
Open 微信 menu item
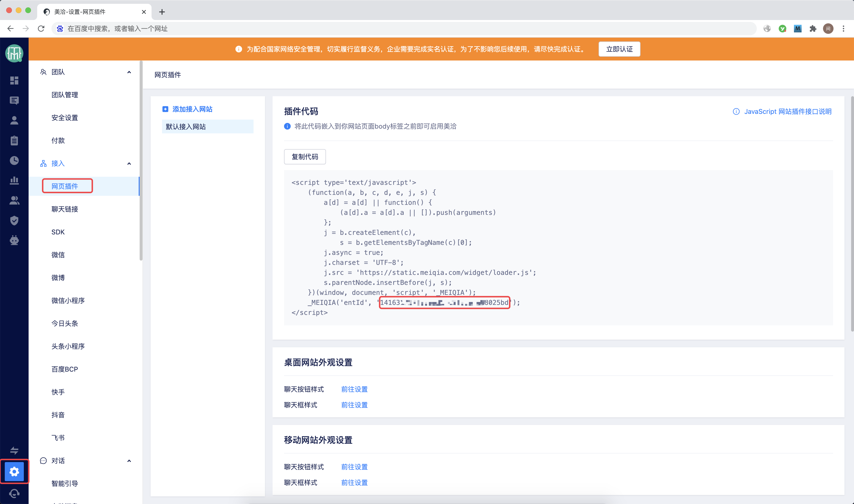pyautogui.click(x=58, y=255)
